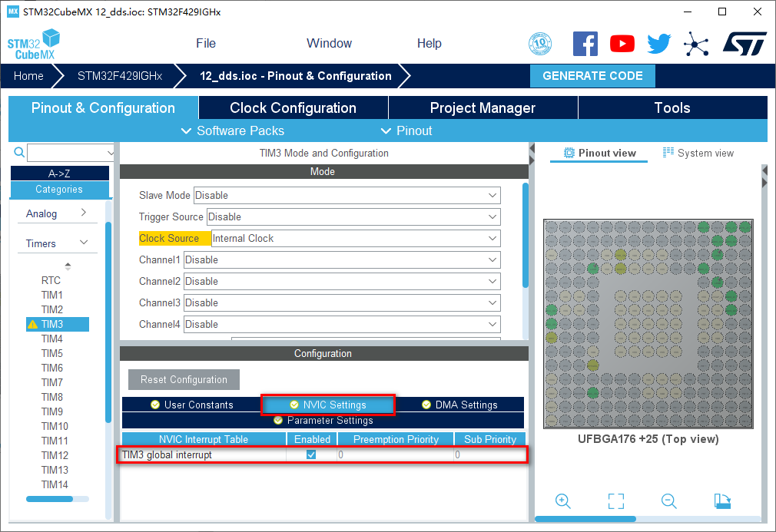Image resolution: width=776 pixels, height=532 pixels.
Task: Switch to A->Z sorting view
Action: [x=58, y=173]
